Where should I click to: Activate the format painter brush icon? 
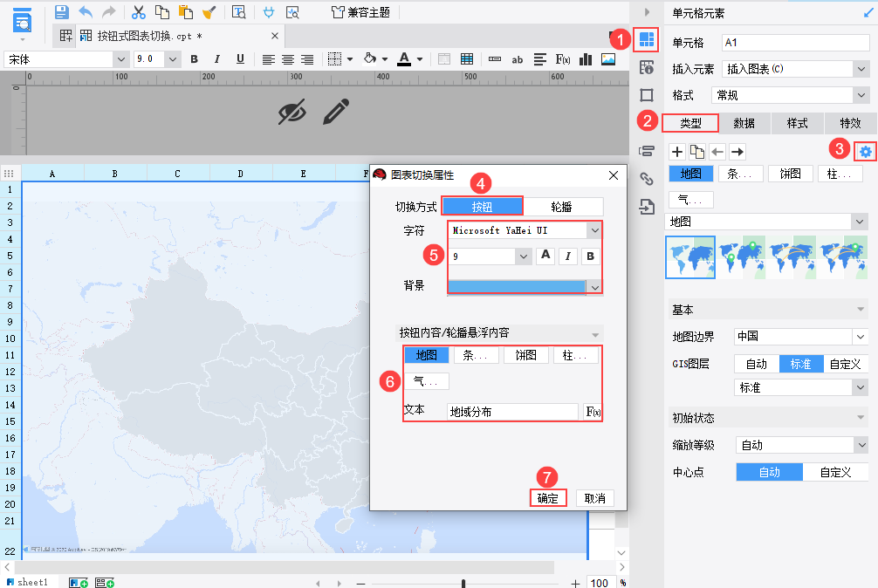[x=209, y=12]
